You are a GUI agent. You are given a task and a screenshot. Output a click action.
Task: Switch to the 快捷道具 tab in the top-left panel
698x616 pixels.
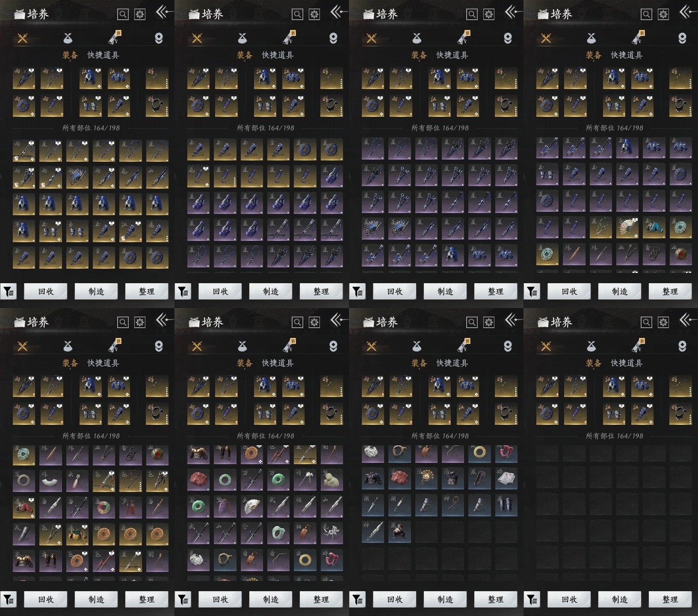pyautogui.click(x=103, y=55)
